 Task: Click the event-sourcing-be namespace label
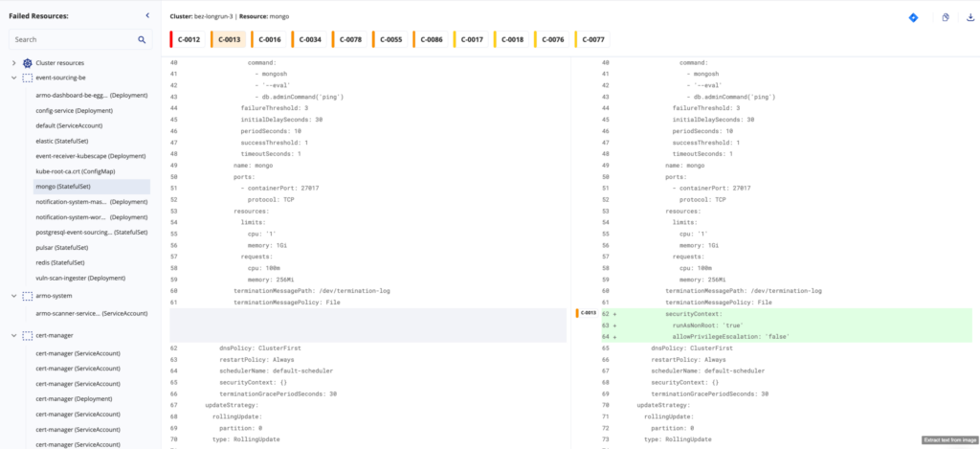pyautogui.click(x=61, y=79)
